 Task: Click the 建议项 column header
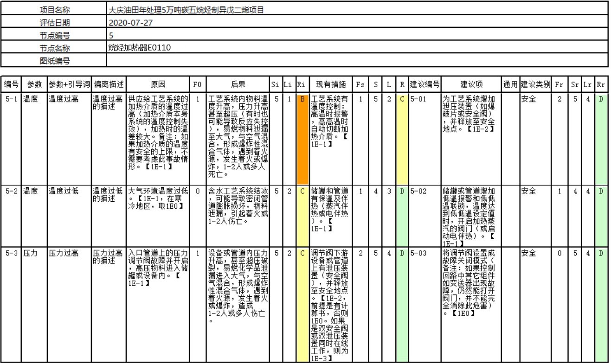(471, 84)
